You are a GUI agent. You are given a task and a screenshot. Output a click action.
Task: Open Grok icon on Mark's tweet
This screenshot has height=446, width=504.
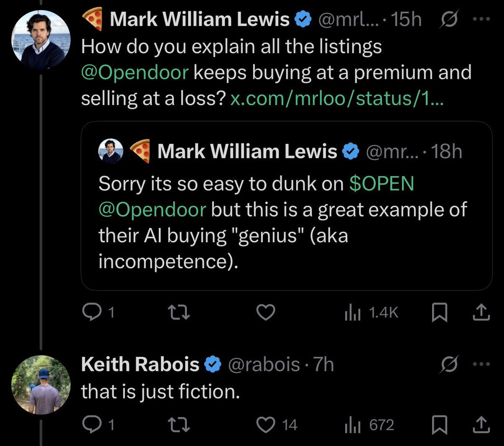pos(450,19)
